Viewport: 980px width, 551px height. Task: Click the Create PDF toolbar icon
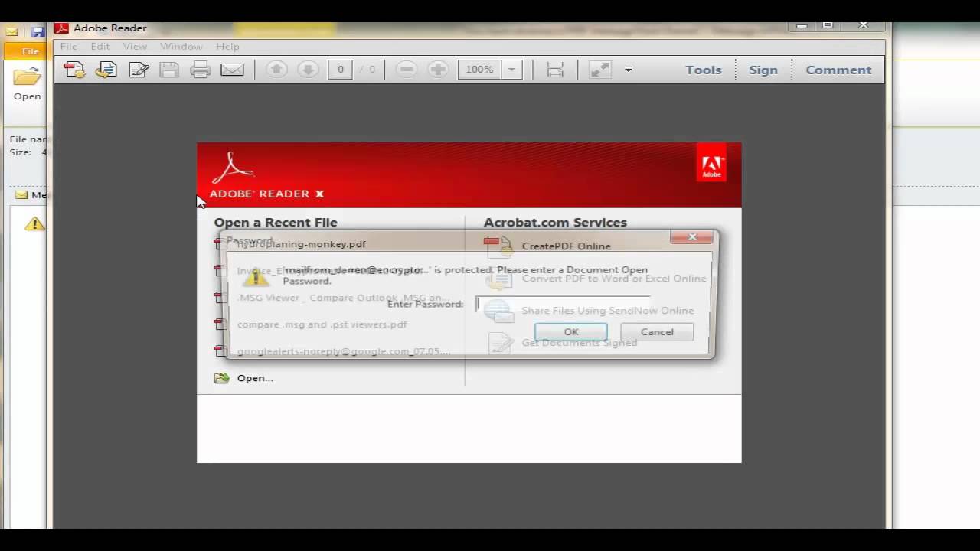pos(74,70)
